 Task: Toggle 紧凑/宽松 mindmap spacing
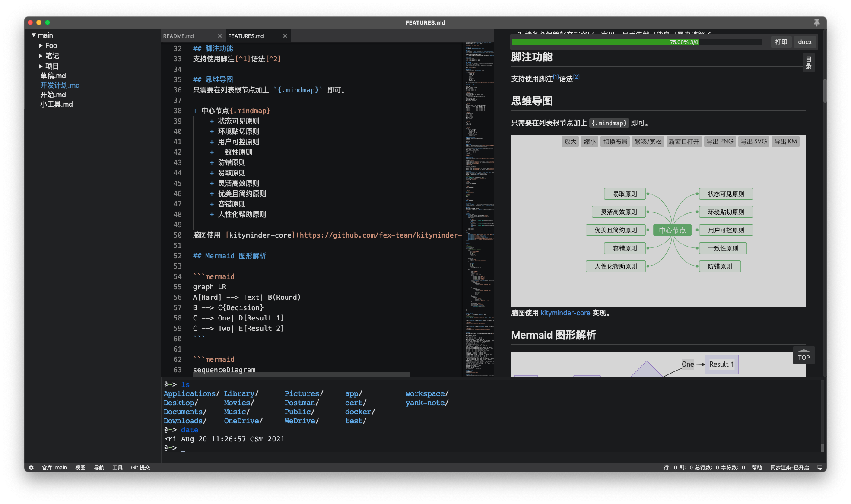(x=648, y=142)
